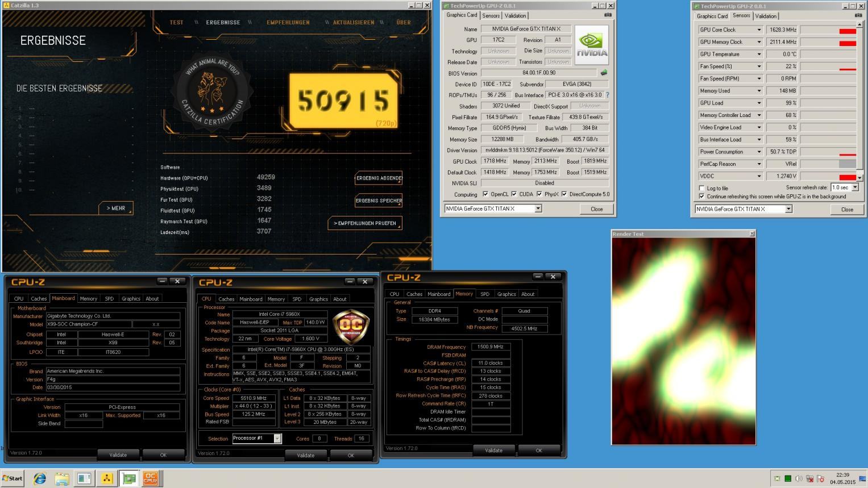This screenshot has height=488, width=868.
Task: Enable the Log to file checkbox
Action: coord(701,188)
